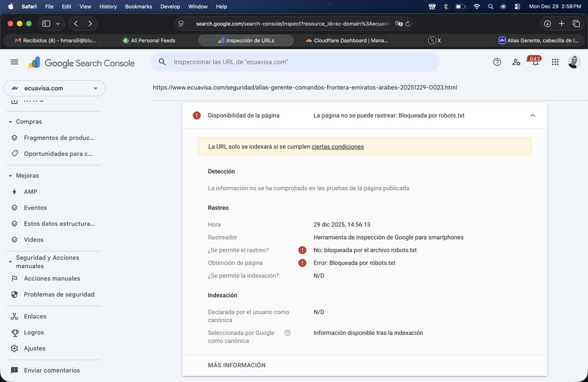Open the Help question mark icon

coord(497,62)
